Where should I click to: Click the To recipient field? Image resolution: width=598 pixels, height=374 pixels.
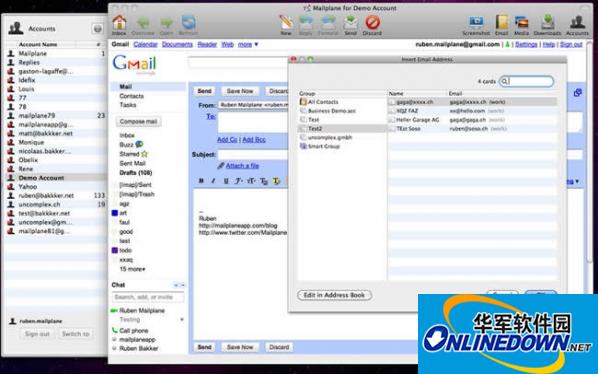(253, 122)
